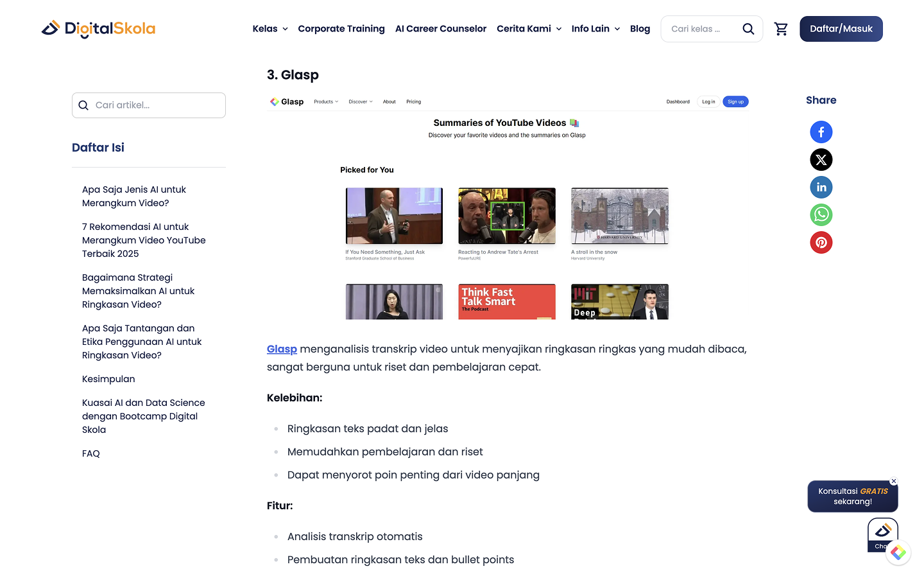Click the 3. Glasp heading
The height and width of the screenshot is (578, 924).
click(x=293, y=75)
